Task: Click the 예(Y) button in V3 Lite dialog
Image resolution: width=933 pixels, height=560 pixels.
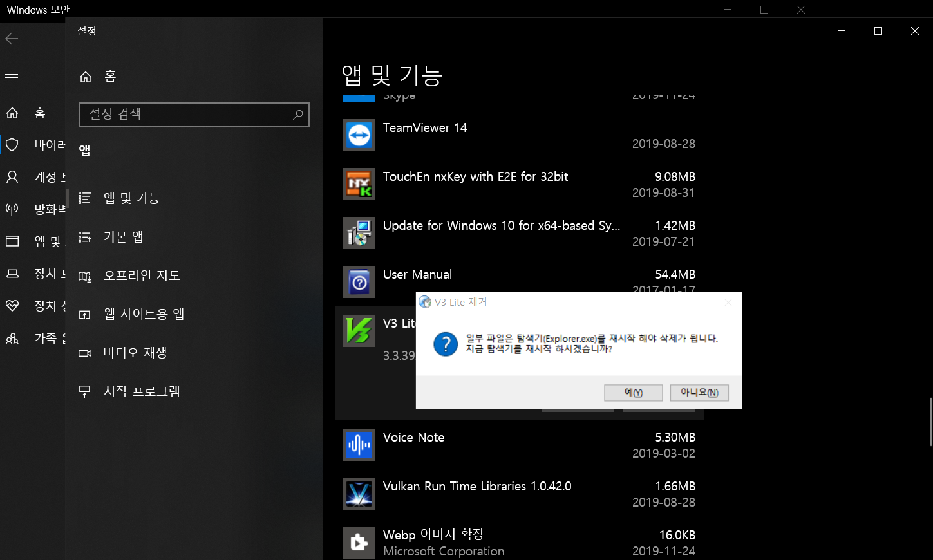Action: click(x=634, y=393)
